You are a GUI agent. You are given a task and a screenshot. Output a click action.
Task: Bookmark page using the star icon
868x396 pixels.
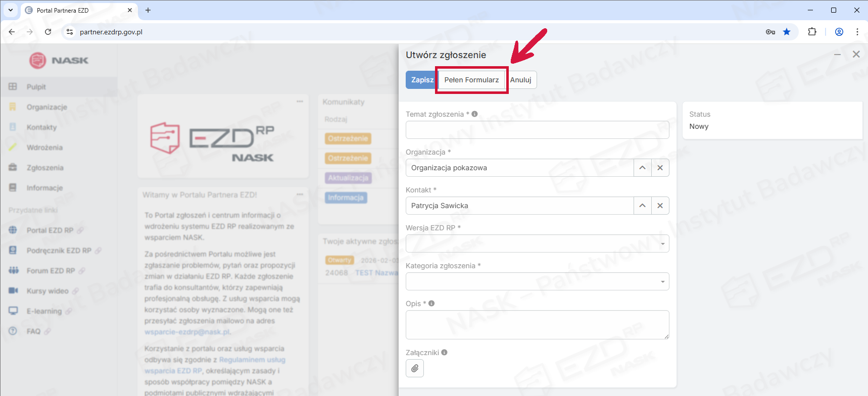(x=787, y=32)
